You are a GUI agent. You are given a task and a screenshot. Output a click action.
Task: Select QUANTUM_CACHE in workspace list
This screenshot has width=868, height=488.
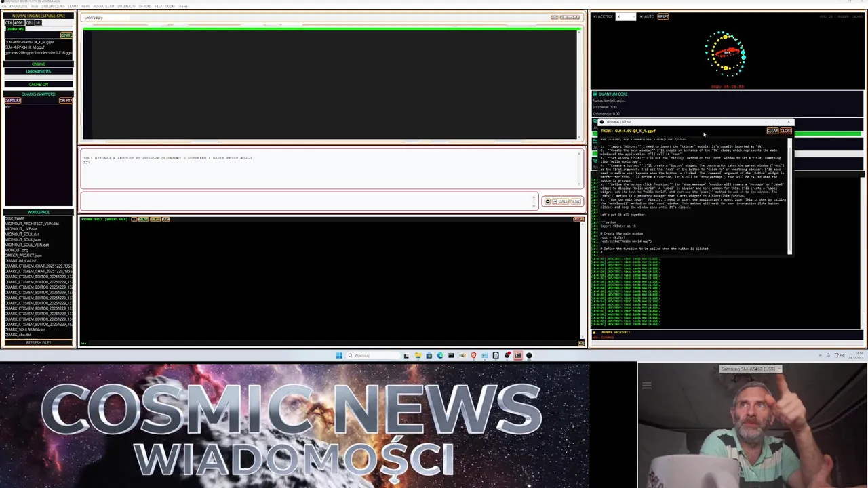tap(20, 261)
